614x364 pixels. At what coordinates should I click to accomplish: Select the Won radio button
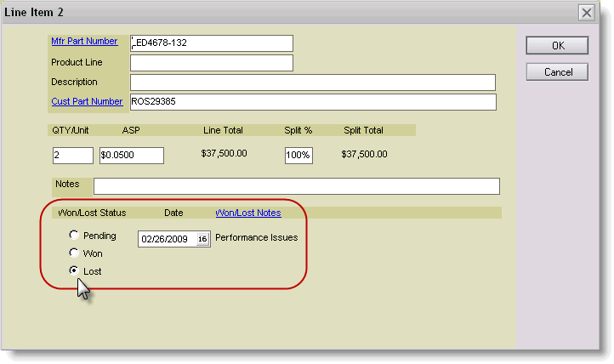coord(74,253)
